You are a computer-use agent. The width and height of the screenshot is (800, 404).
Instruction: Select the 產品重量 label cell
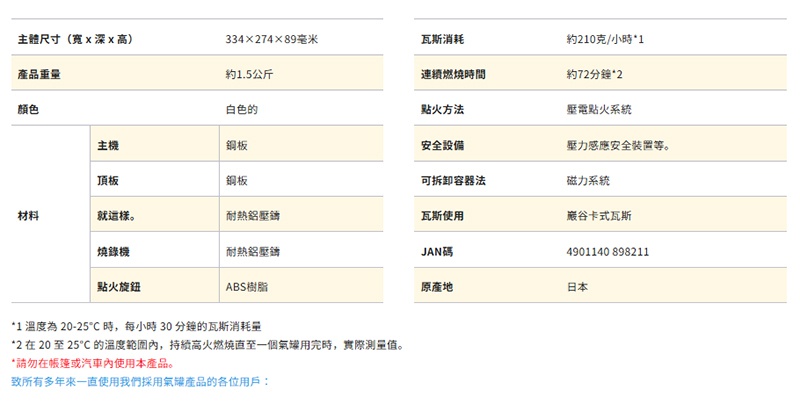coord(43,74)
